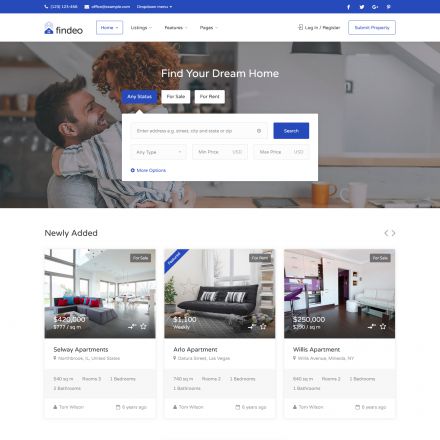Click Log In / Register link

coord(319,28)
